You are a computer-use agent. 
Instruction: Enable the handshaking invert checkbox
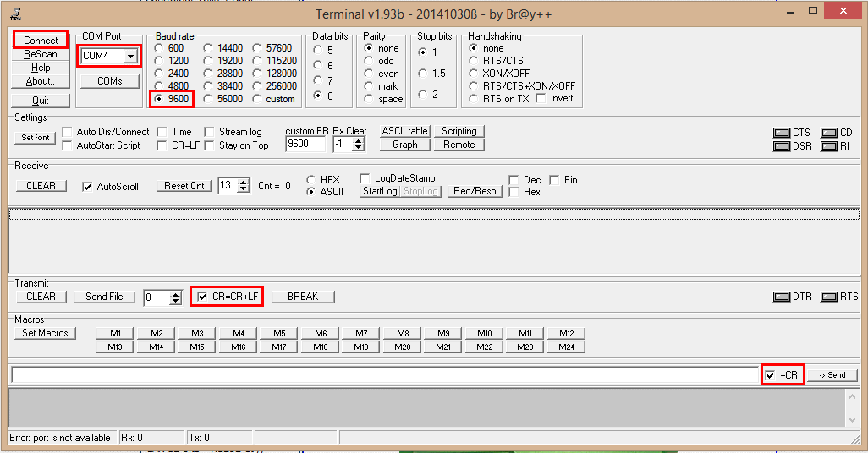point(541,98)
